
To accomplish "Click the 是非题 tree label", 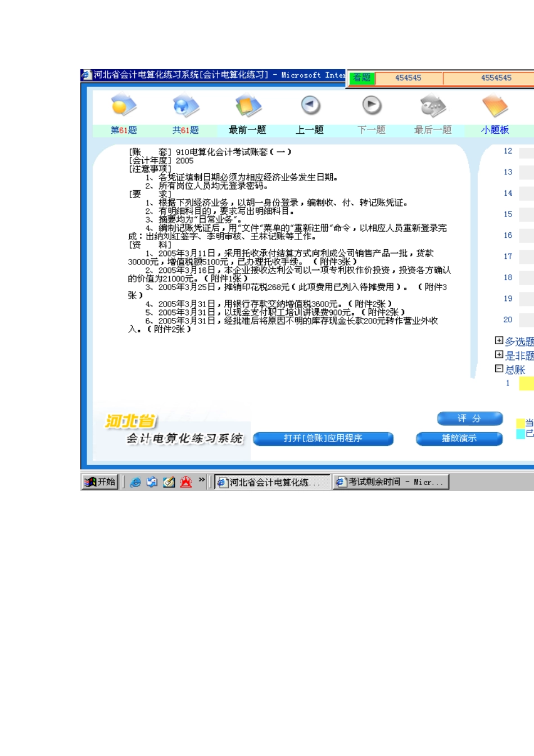I will coord(519,355).
